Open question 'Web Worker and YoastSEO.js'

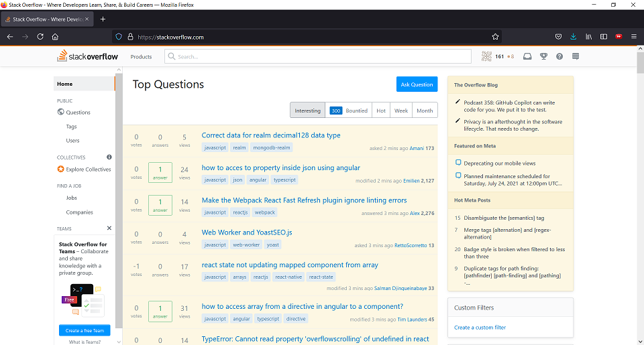click(247, 232)
